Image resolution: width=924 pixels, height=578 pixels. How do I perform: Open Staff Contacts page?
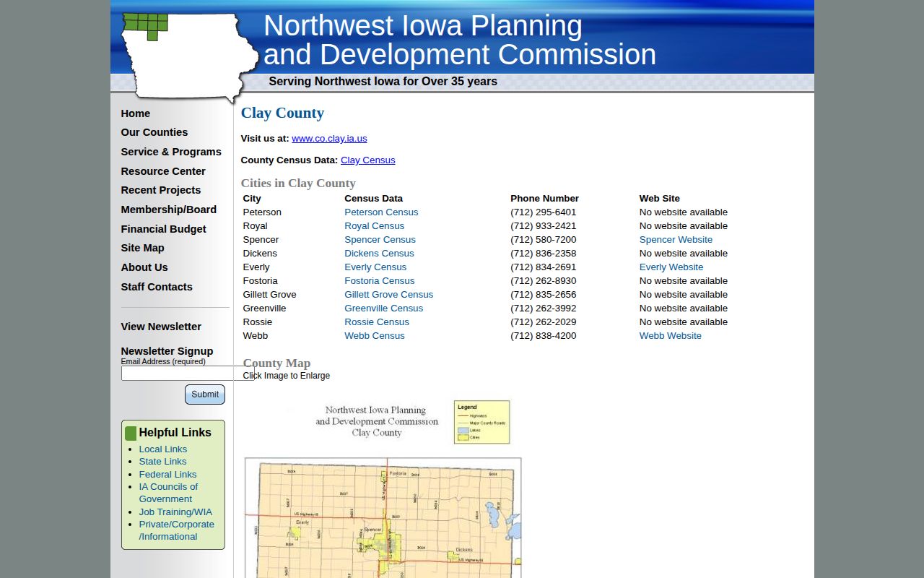[x=157, y=287]
